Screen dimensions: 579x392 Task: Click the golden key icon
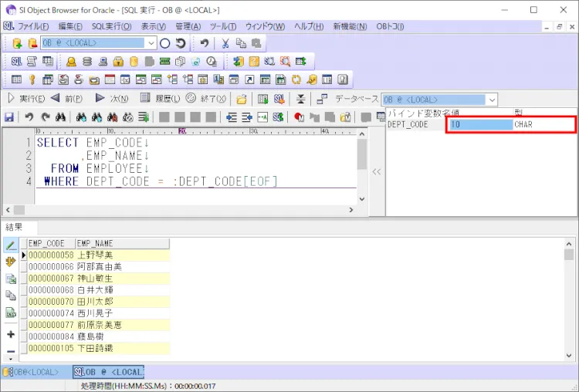click(x=32, y=79)
